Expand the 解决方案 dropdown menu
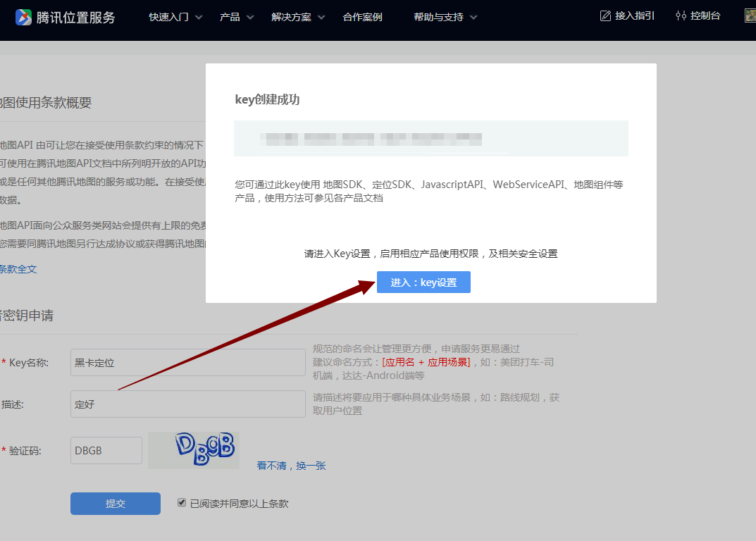756x541 pixels. coord(298,17)
